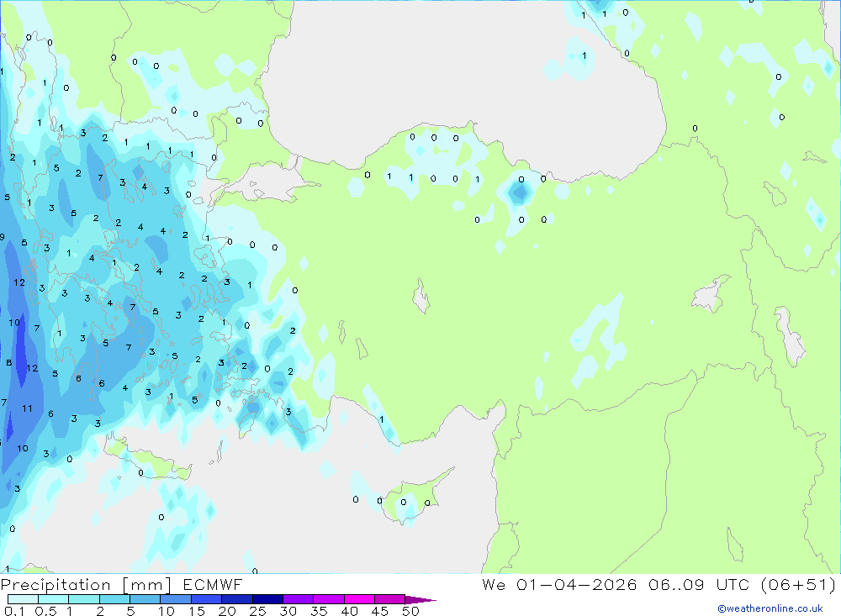Screen dimensions: 841x616
Task: Click the 0.5–1 mm legend color box
Action: point(53,599)
